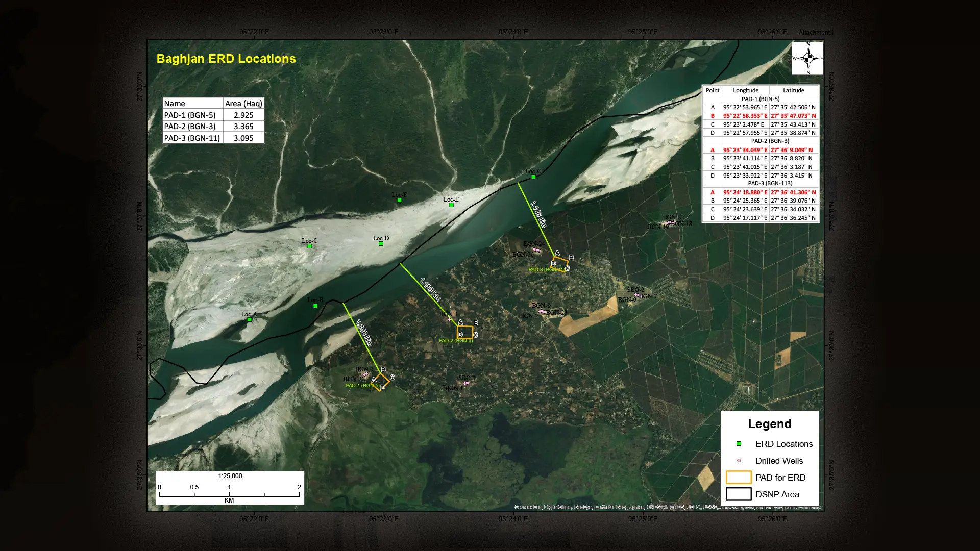Image resolution: width=980 pixels, height=551 pixels.
Task: Click the compass rose north arrow icon
Action: click(x=807, y=59)
